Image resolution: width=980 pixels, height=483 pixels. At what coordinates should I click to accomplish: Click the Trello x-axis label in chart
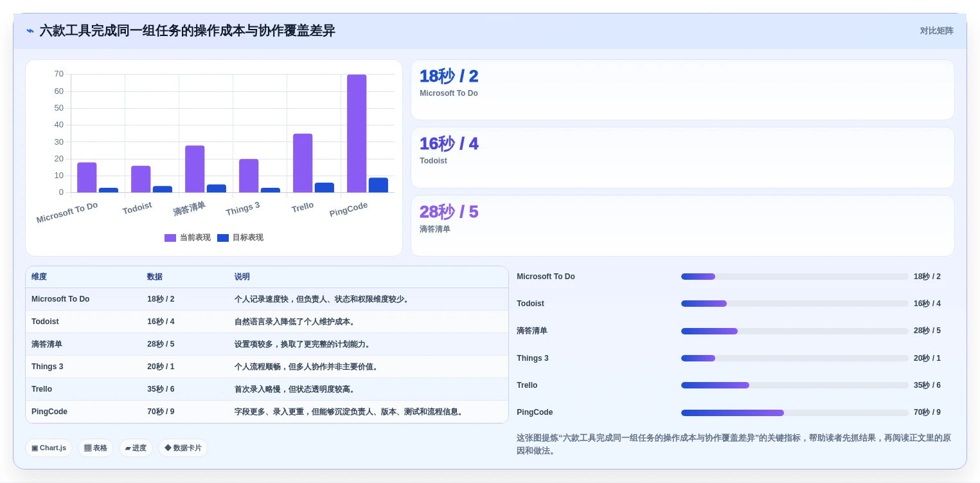tap(302, 207)
